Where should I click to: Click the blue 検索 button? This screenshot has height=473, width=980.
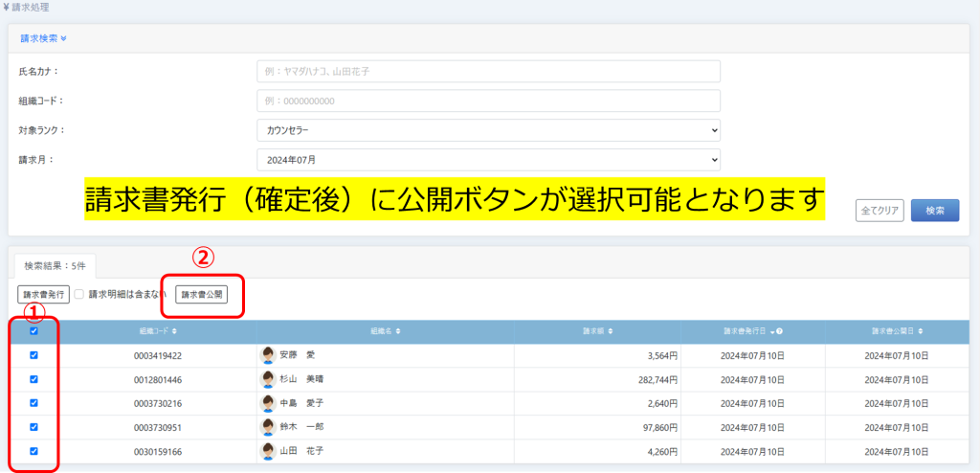[x=935, y=211]
